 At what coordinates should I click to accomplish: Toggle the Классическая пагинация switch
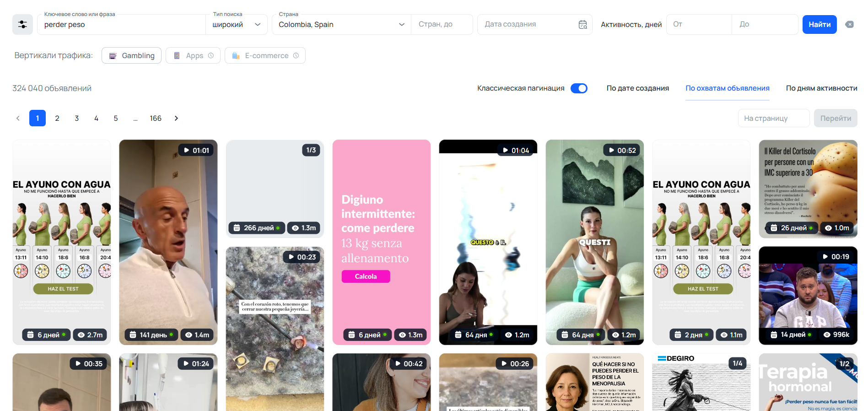tap(579, 88)
